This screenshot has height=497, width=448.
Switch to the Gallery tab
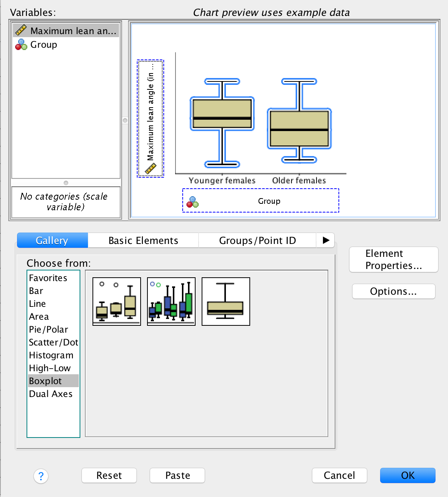coord(52,240)
